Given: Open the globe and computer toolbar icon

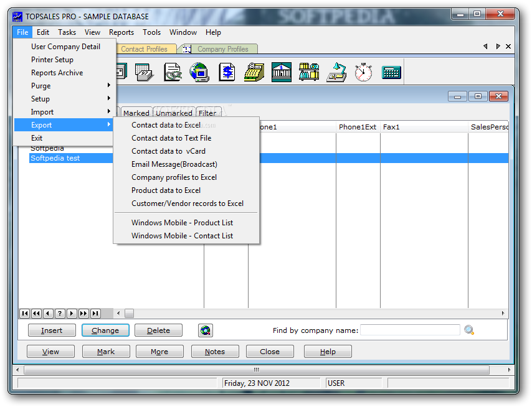Looking at the screenshot, I should 199,72.
